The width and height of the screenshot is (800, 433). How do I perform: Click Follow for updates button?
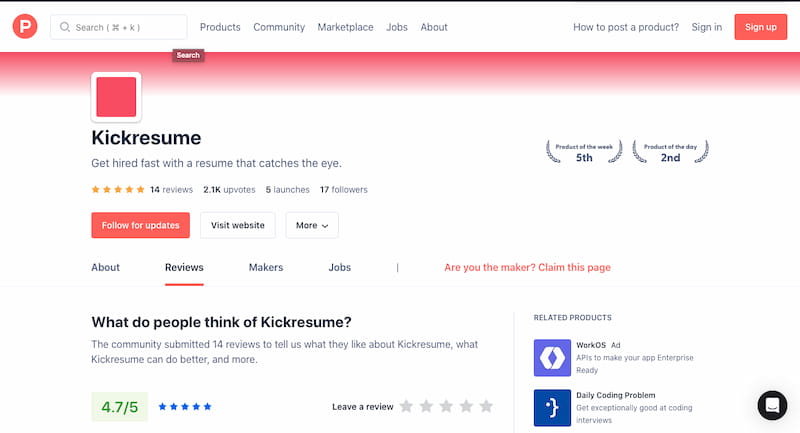140,225
